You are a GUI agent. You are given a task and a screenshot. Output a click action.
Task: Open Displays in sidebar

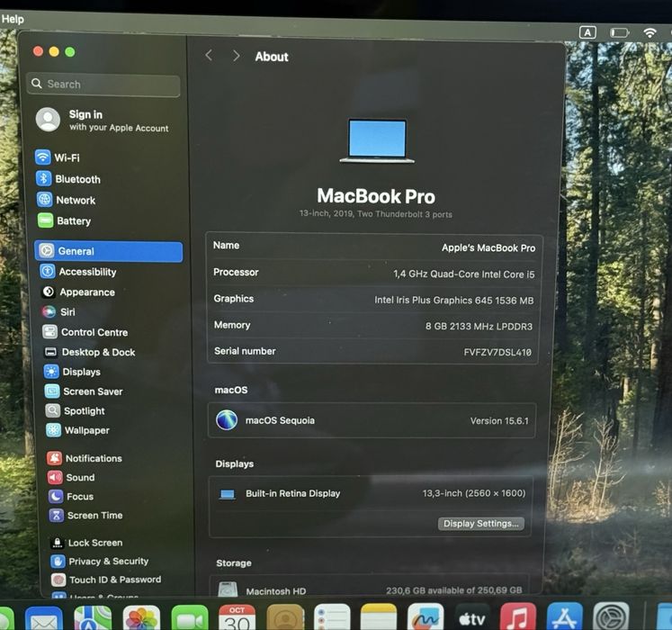pyautogui.click(x=72, y=372)
